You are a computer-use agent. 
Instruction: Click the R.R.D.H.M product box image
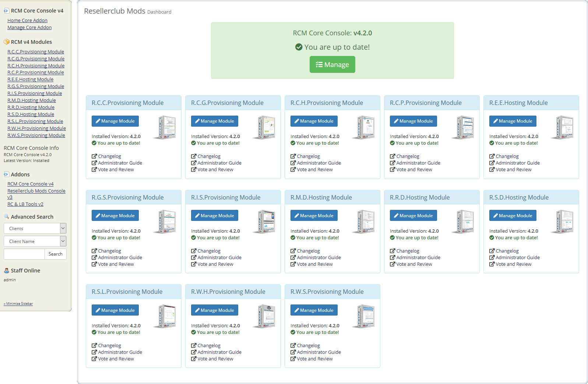tap(463, 222)
